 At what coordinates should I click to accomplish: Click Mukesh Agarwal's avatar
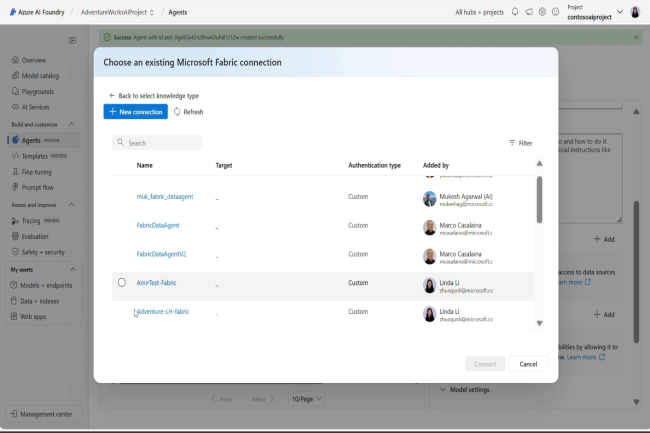[429, 199]
